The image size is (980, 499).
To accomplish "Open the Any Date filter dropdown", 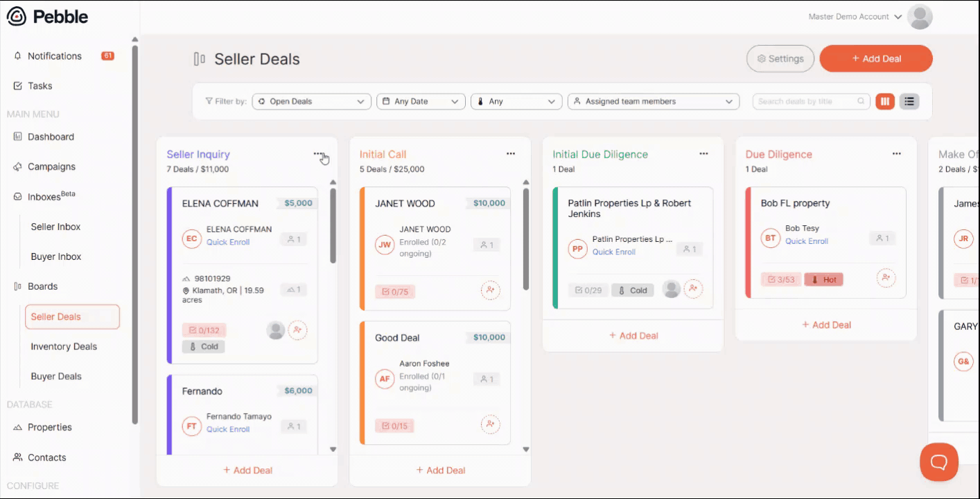I will tap(421, 101).
